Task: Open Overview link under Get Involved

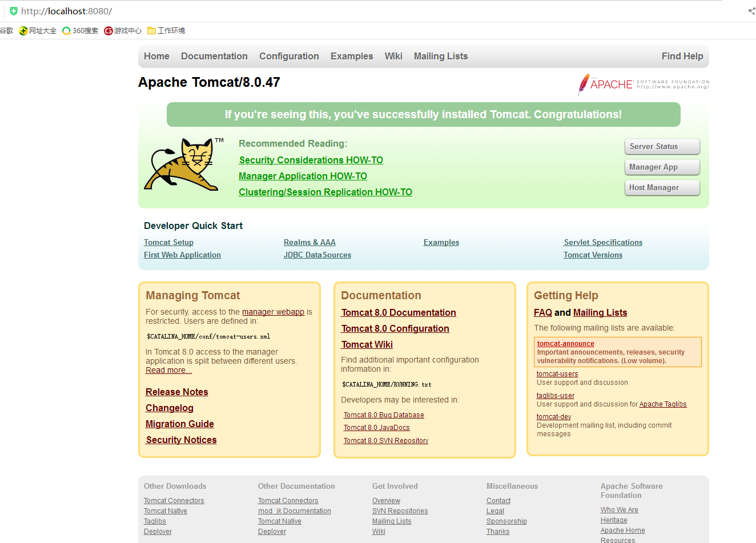Action: tap(386, 501)
